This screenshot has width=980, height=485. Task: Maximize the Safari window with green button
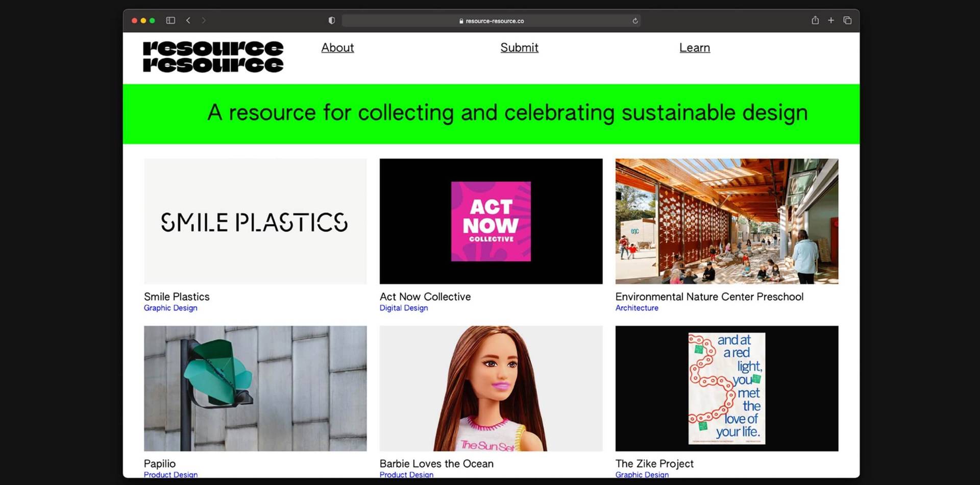(x=152, y=20)
